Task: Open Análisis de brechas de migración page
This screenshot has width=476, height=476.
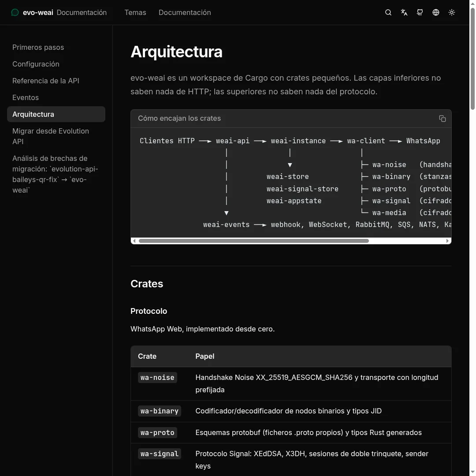Action: coord(56,174)
